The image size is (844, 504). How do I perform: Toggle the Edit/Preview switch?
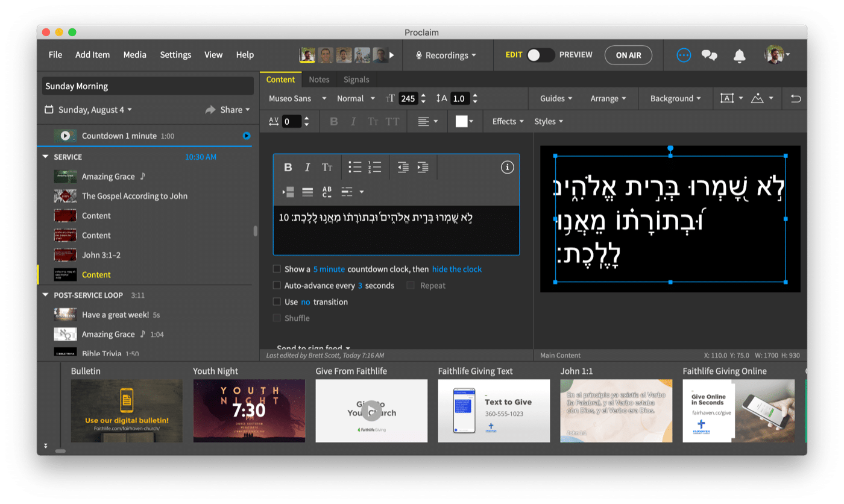540,55
